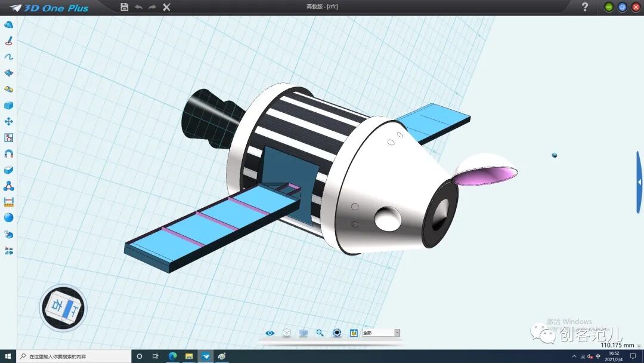Select the shaded blue solid display mode
Screen dimensions: 644x363
tap(303, 333)
